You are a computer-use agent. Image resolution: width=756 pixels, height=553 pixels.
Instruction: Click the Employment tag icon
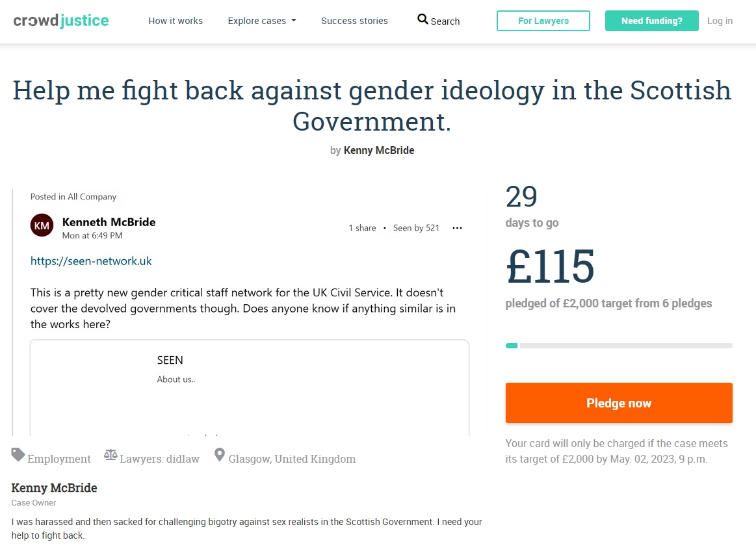coord(18,455)
